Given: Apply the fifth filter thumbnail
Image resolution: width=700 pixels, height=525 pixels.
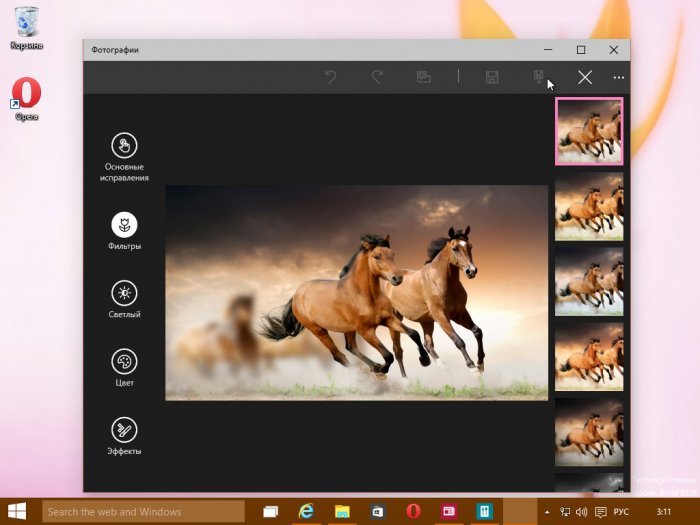Looking at the screenshot, I should coord(589,431).
